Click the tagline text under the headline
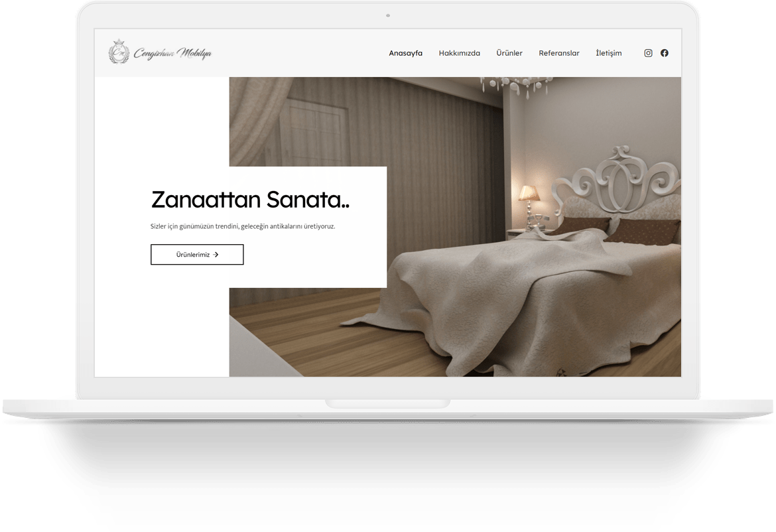 click(243, 226)
